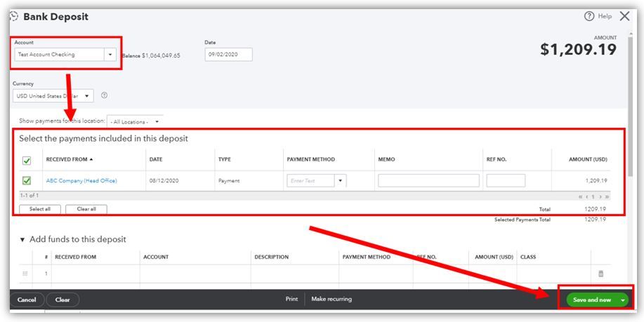Click the Memo input field
Screen dimensions: 644x322
click(428, 181)
